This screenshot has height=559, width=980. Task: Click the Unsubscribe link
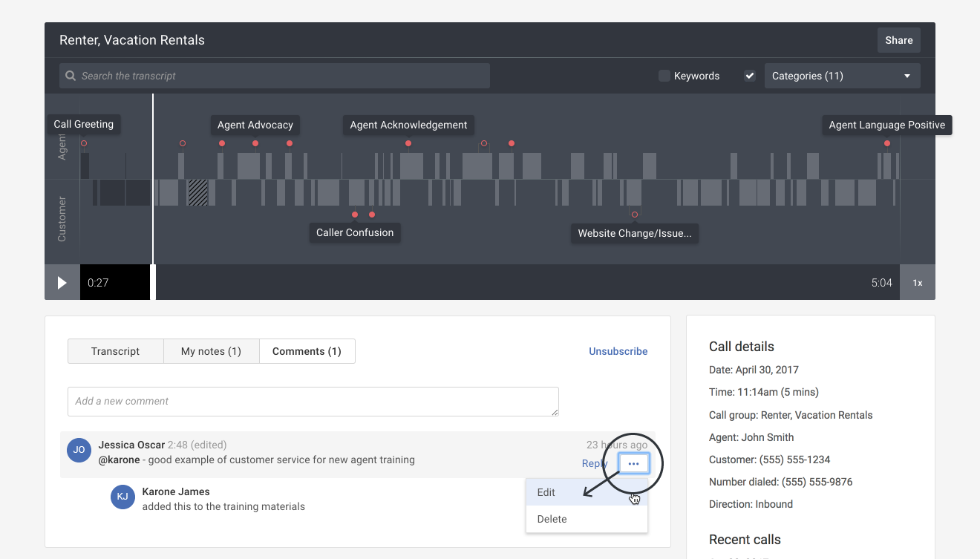tap(618, 350)
